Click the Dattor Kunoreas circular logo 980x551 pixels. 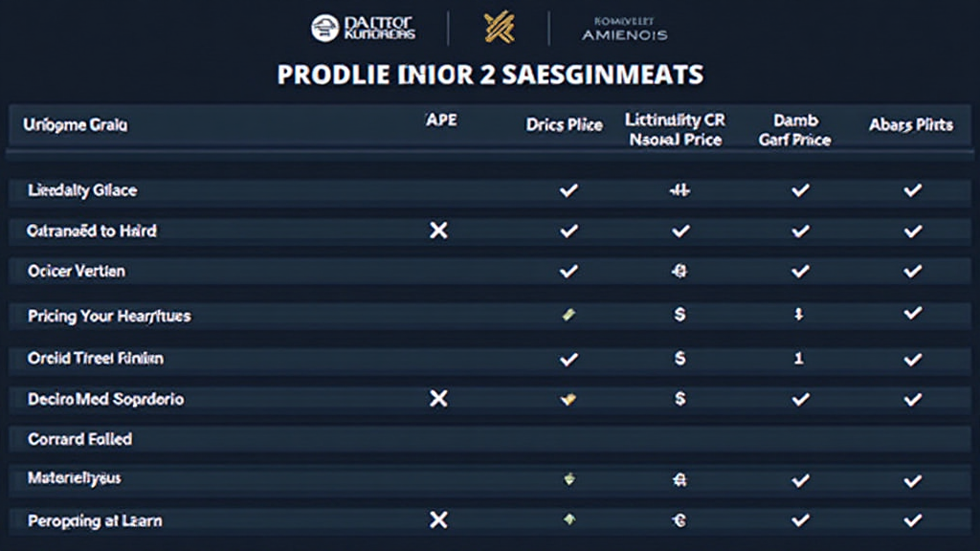click(325, 28)
